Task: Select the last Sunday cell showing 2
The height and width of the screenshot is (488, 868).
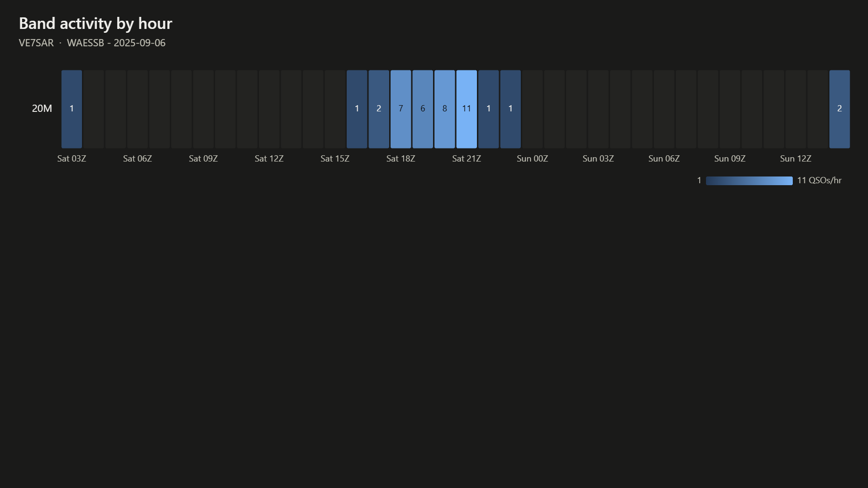Action: [x=840, y=109]
